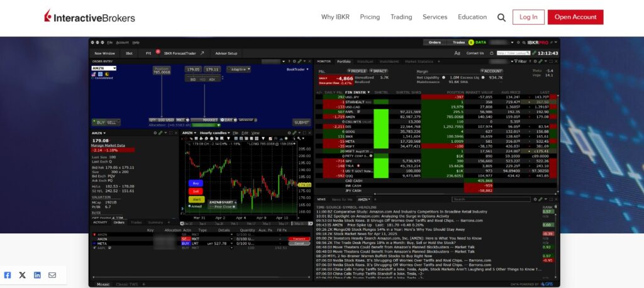Open the Pricing website menu
The height and width of the screenshot is (288, 644).
(370, 17)
